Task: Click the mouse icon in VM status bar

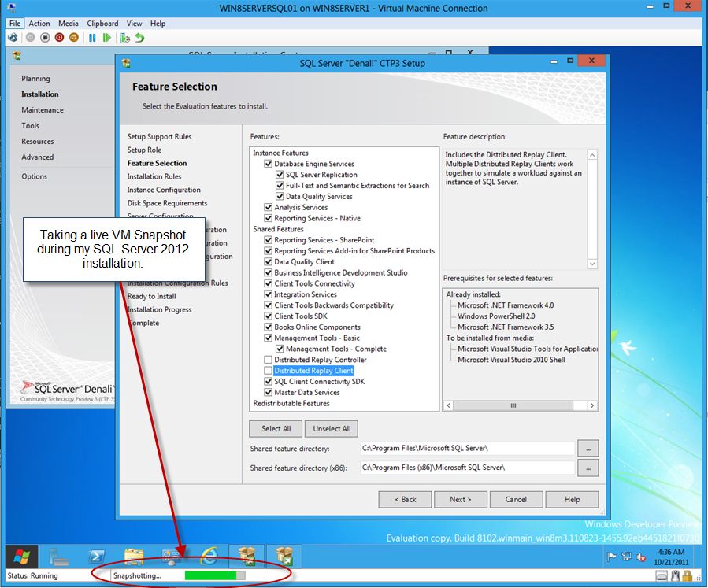Action: click(675, 576)
